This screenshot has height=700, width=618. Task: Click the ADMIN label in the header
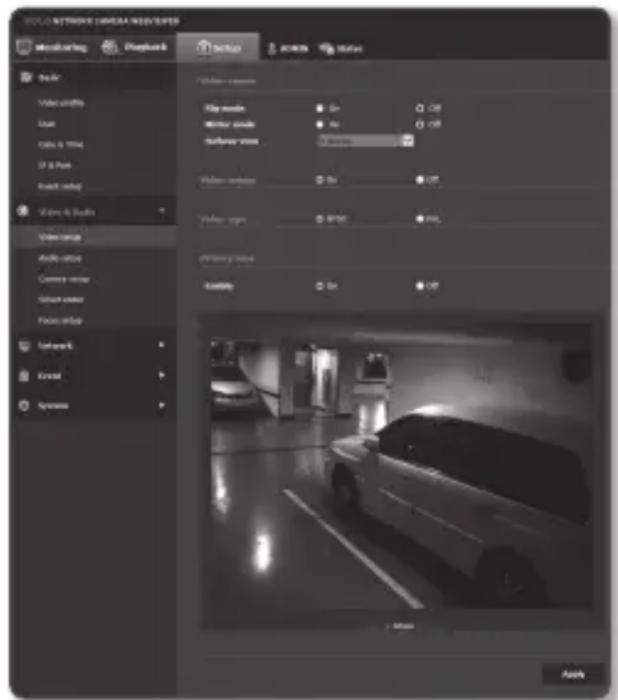pos(294,48)
